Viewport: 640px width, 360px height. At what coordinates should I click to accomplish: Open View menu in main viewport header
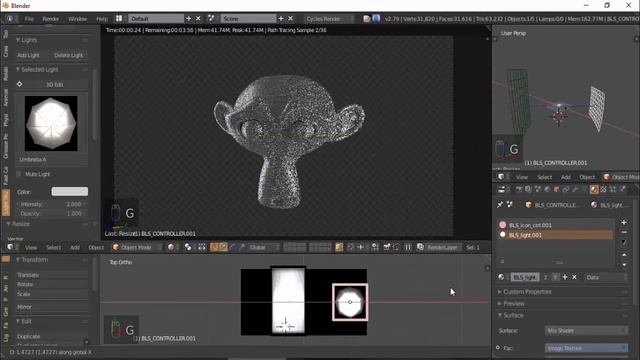coord(31,247)
